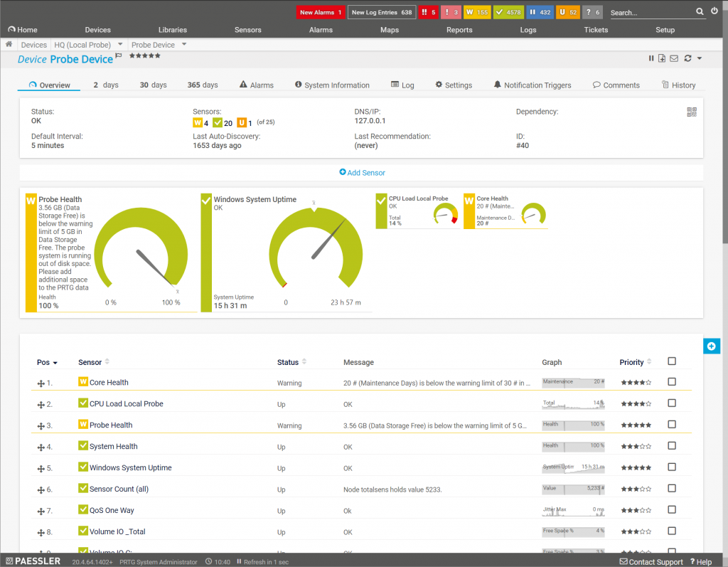
Task: Click the blue plus button on right edge
Action: (x=711, y=346)
